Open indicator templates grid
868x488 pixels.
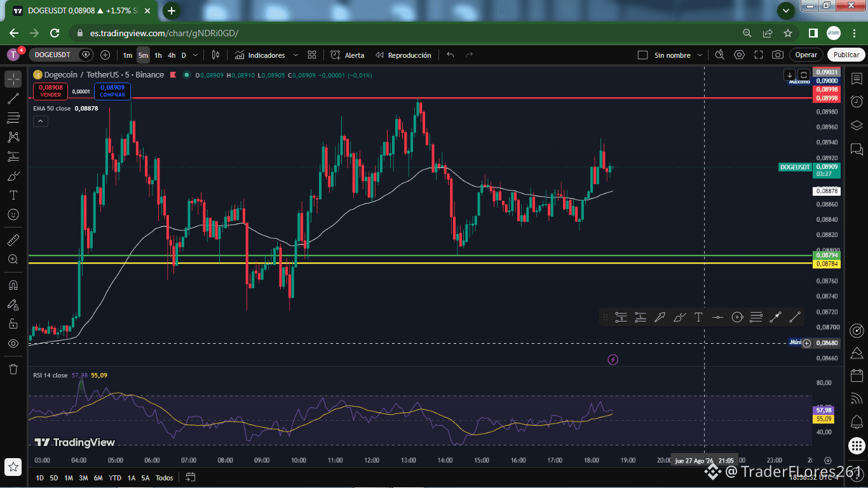coord(312,55)
